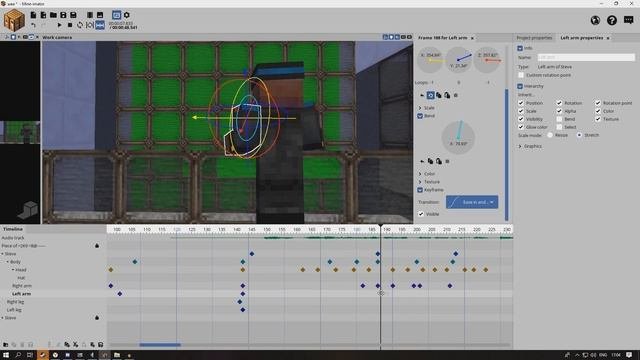Image resolution: width=640 pixels, height=360 pixels.
Task: Click the Mine-imator crate logo
Action: [14, 20]
